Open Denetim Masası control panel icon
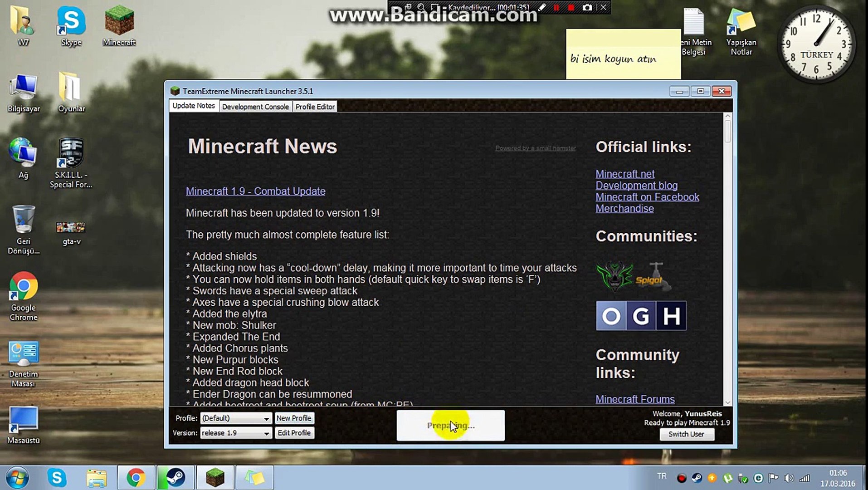This screenshot has width=868, height=490. click(24, 364)
